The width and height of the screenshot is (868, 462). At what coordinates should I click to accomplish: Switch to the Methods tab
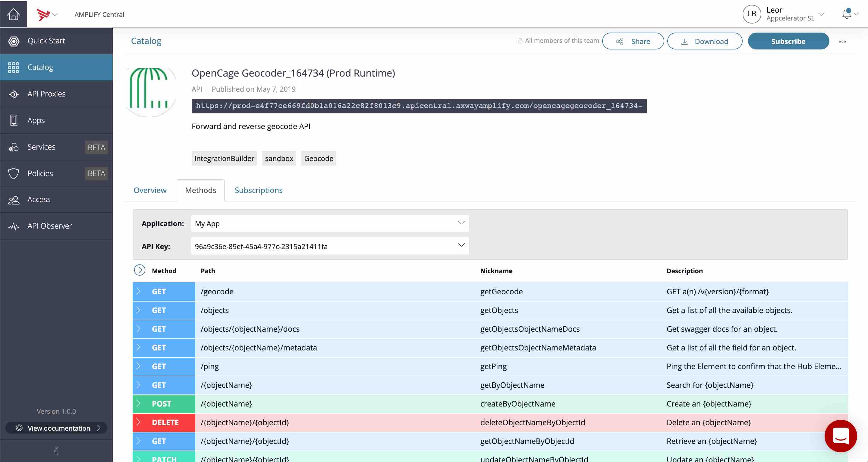200,190
